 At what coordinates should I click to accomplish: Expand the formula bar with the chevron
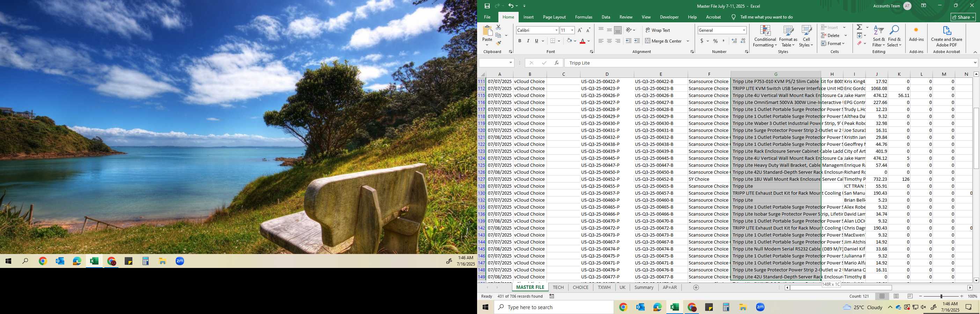click(x=975, y=63)
